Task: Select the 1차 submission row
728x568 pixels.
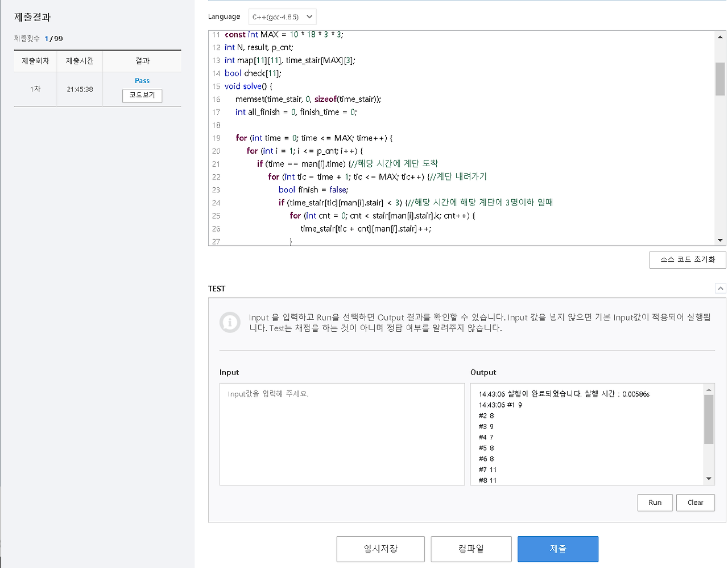Action: click(x=35, y=89)
